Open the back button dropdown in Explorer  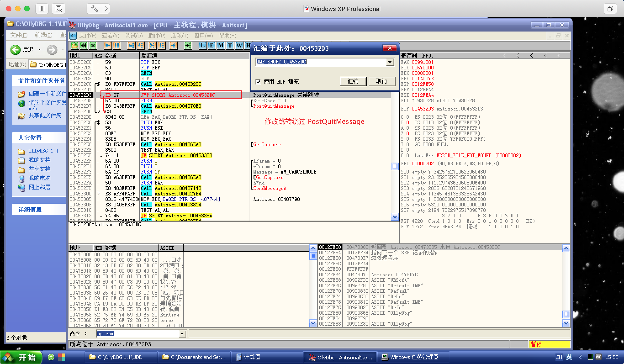[x=40, y=49]
